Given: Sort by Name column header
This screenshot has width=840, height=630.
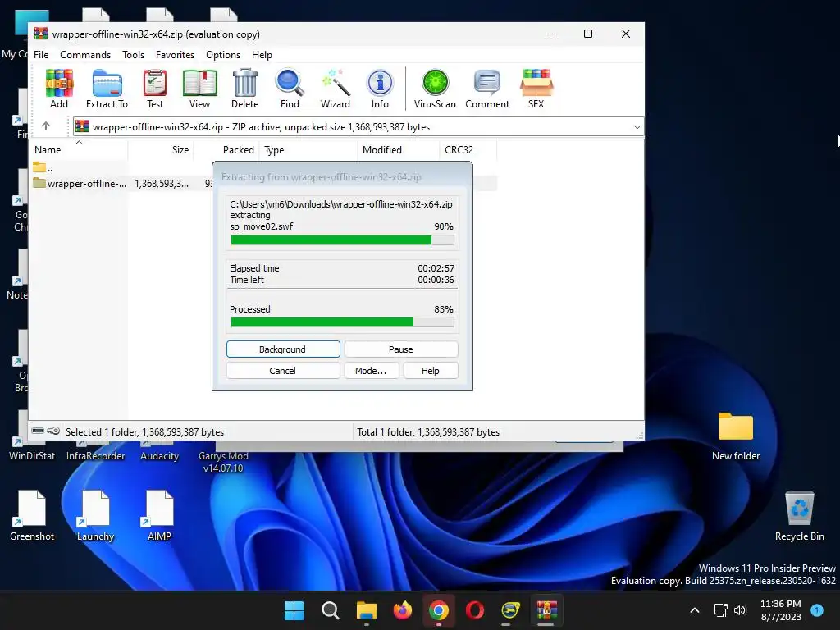Looking at the screenshot, I should click(x=79, y=150).
